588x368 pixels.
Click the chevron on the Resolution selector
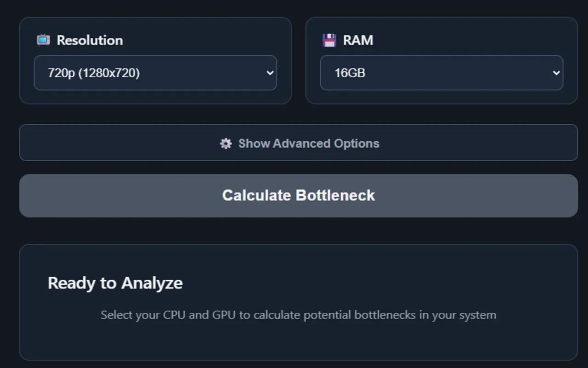(x=270, y=73)
